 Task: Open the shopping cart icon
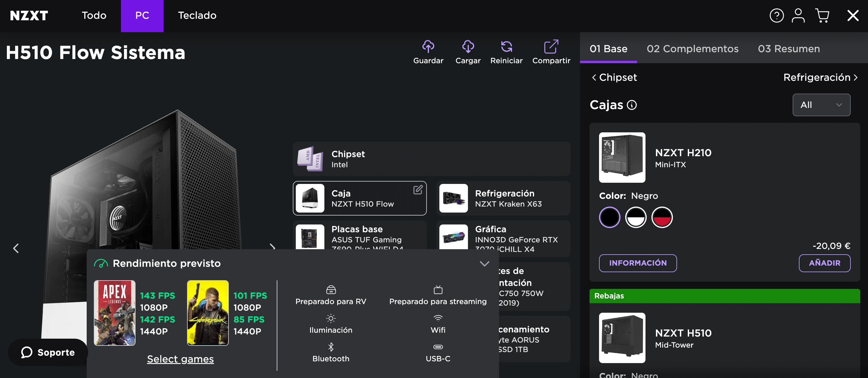click(822, 16)
